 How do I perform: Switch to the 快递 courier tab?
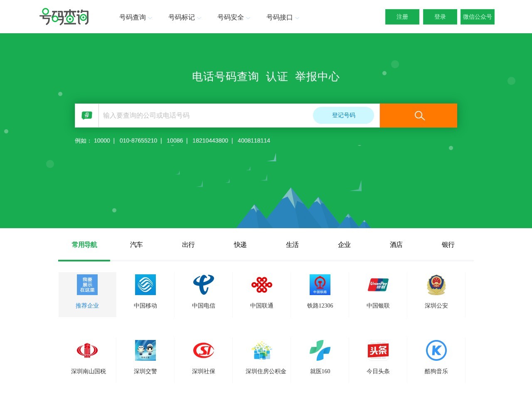(x=240, y=245)
